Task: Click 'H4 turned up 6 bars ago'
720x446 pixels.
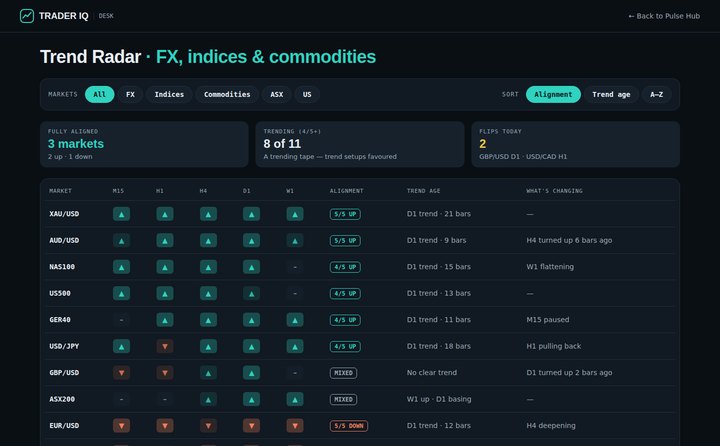Action: click(x=569, y=241)
